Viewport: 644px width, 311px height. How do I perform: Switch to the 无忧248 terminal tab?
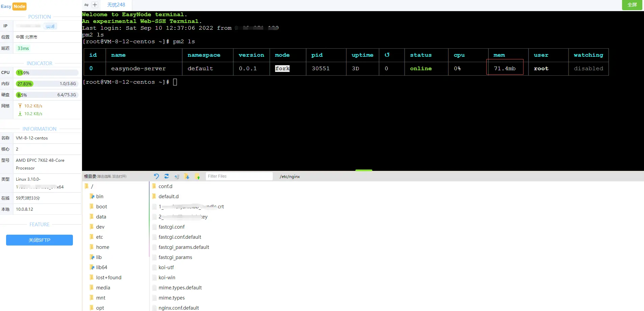(116, 5)
